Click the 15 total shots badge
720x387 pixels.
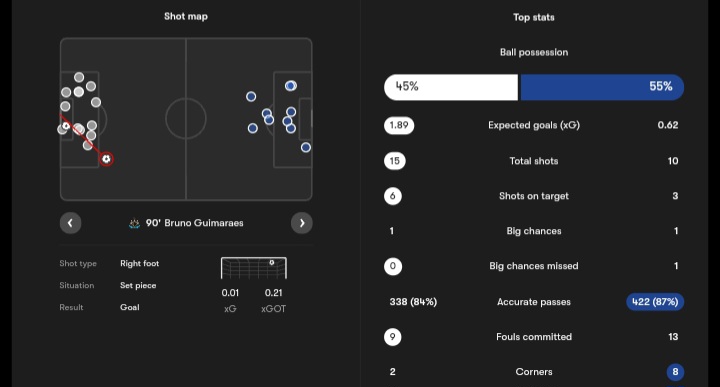click(x=394, y=161)
